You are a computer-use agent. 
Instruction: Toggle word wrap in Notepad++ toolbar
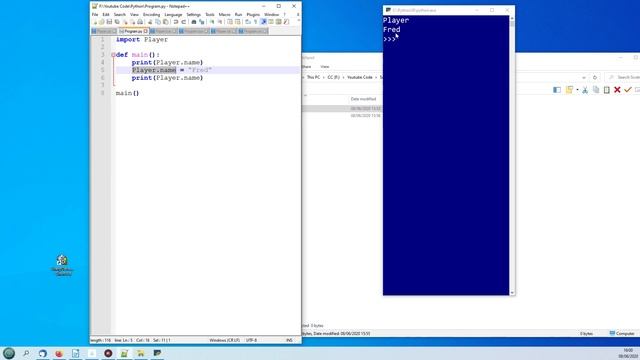point(247,22)
